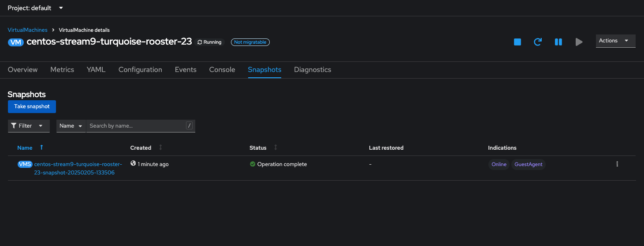Viewport: 644px width, 246px height.
Task: Go to the Diagnostics tab
Action: pos(313,70)
